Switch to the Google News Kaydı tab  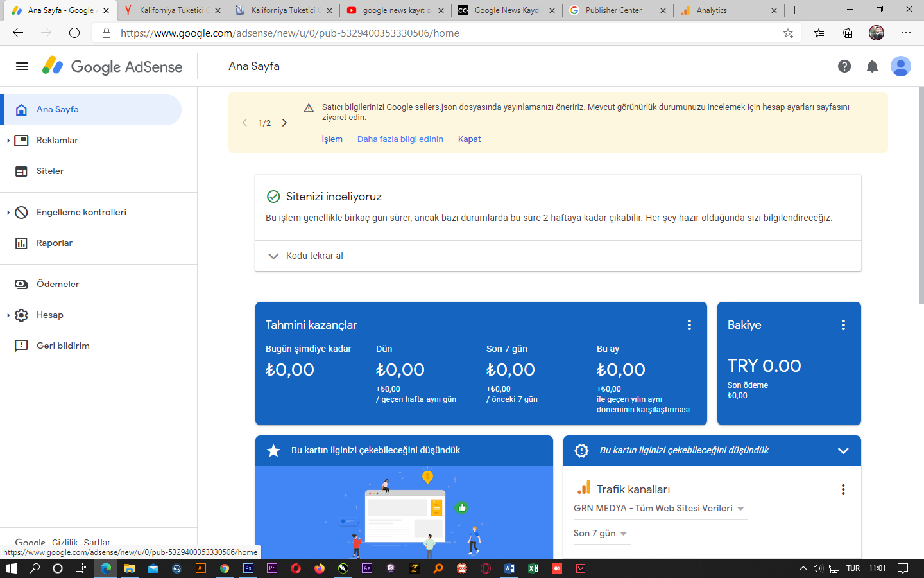pos(507,10)
